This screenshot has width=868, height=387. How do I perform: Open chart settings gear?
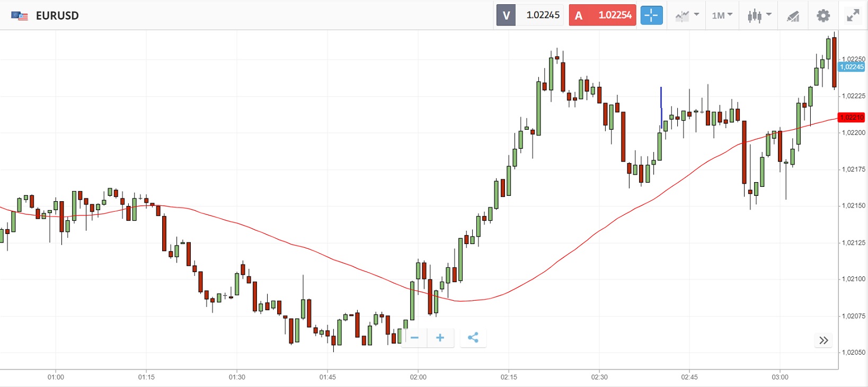(x=823, y=15)
